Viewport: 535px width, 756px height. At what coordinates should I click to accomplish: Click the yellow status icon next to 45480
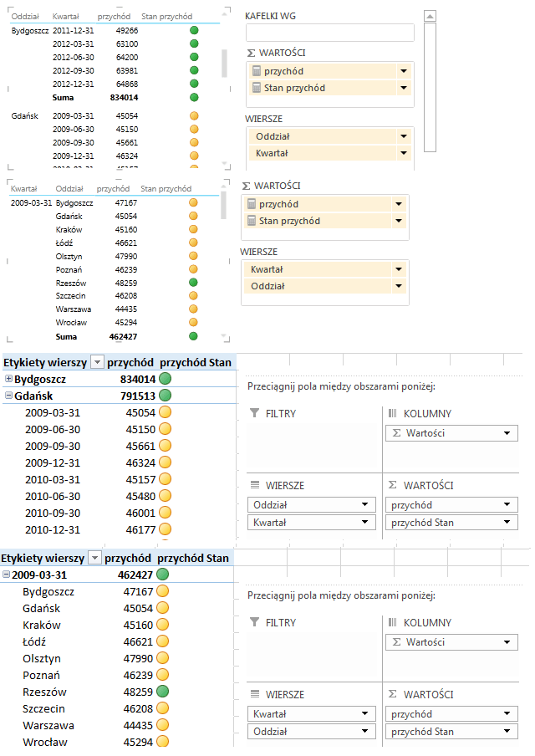pyautogui.click(x=166, y=496)
